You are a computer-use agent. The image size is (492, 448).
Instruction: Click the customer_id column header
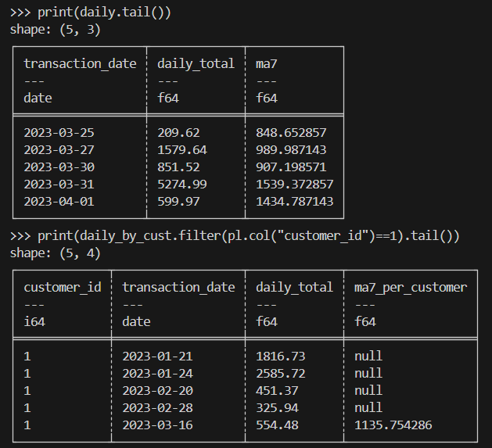[x=63, y=287]
